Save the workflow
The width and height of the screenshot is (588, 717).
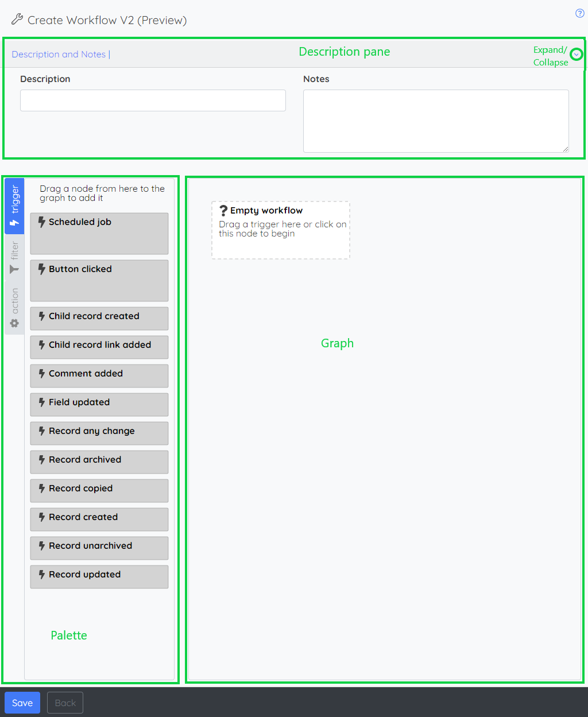[x=22, y=702]
